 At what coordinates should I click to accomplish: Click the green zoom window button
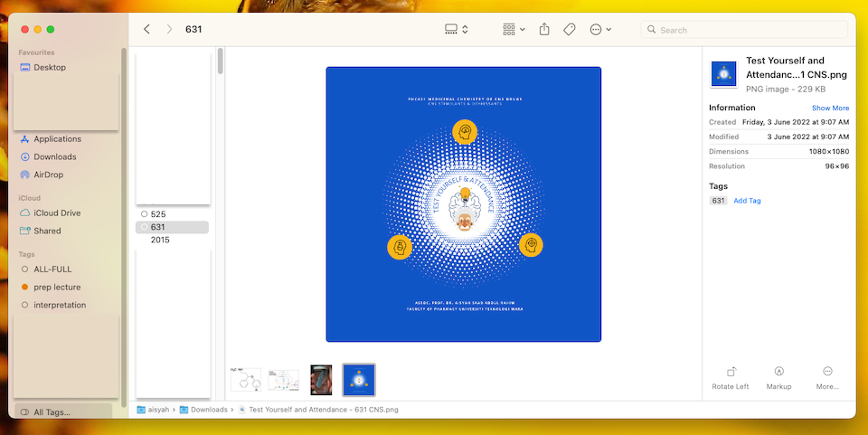click(x=51, y=29)
